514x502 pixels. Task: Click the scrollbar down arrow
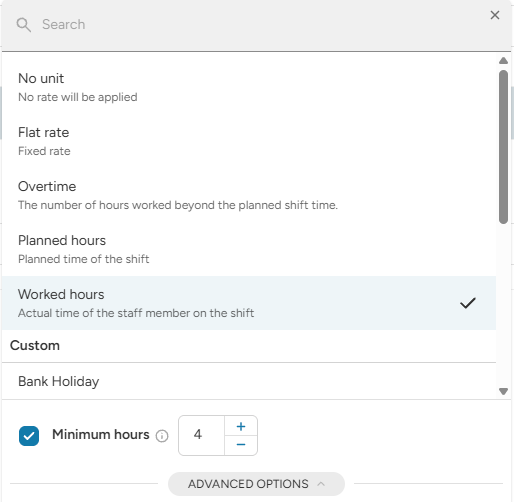point(503,391)
